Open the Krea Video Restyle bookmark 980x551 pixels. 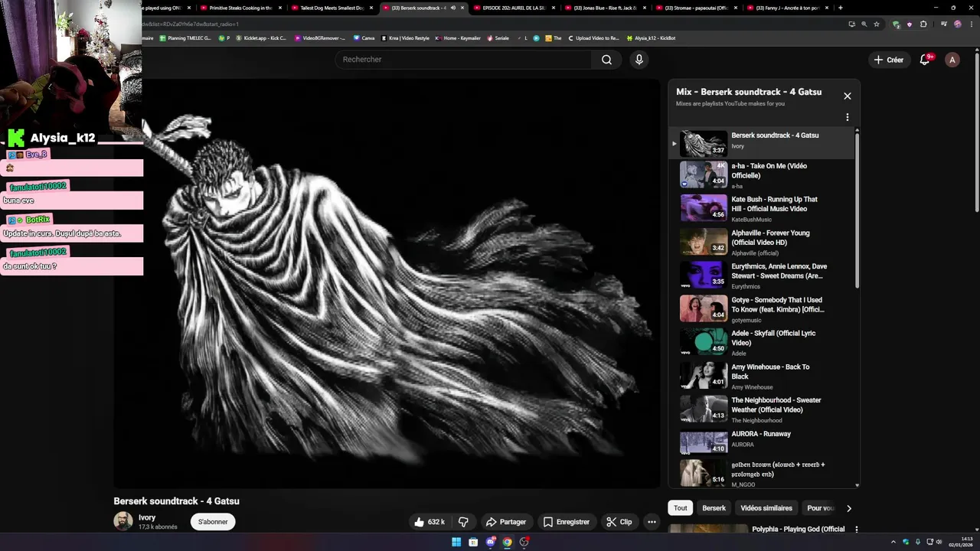point(405,38)
